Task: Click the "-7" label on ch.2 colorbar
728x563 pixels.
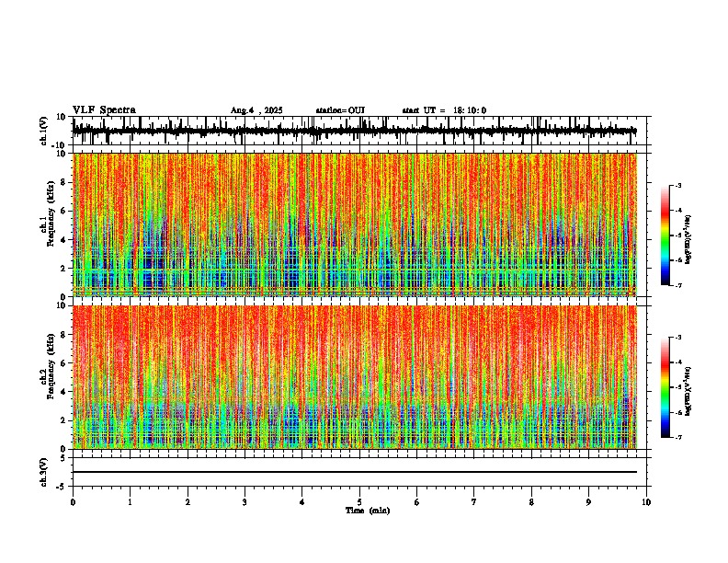Action: (678, 437)
